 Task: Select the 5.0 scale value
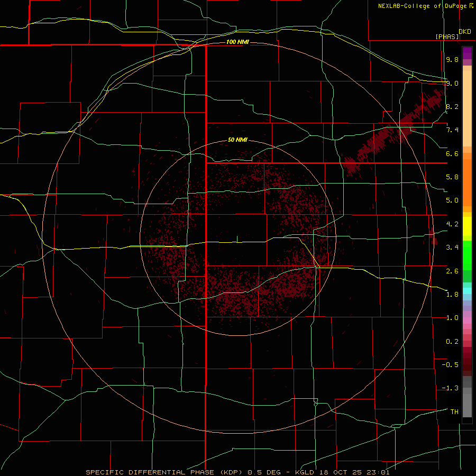click(x=452, y=200)
